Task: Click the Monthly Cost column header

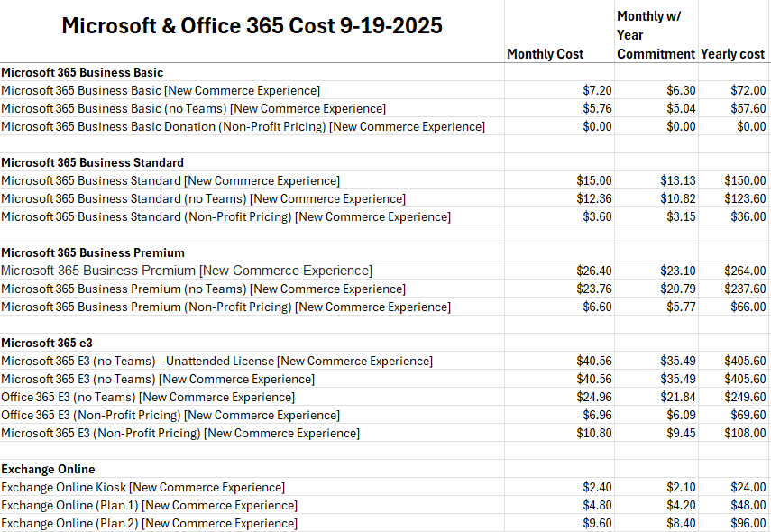Action: [546, 53]
